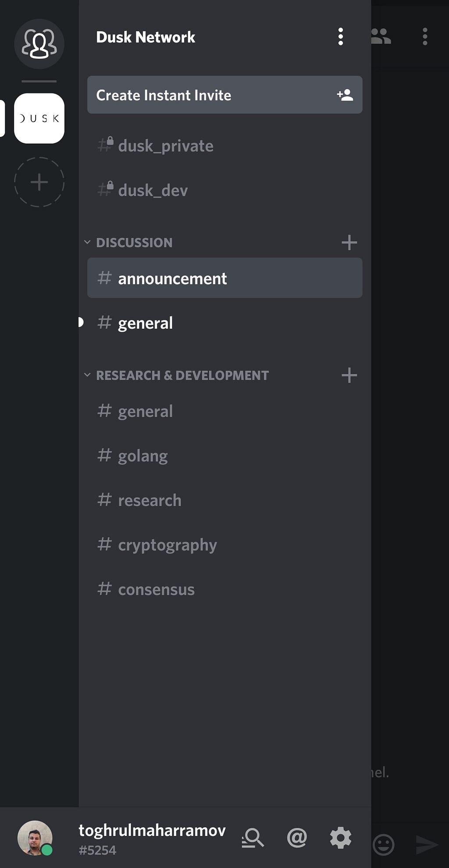Open user settings gear icon

[x=341, y=838]
